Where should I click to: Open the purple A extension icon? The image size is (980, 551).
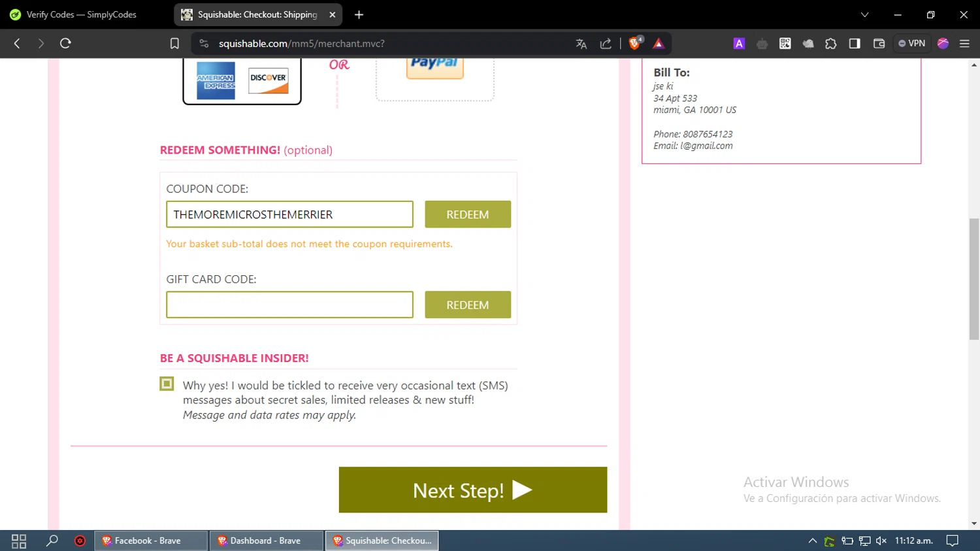[739, 44]
